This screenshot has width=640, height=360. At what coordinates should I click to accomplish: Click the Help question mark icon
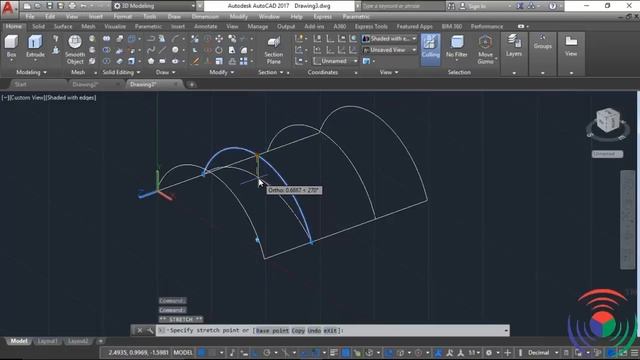552,6
